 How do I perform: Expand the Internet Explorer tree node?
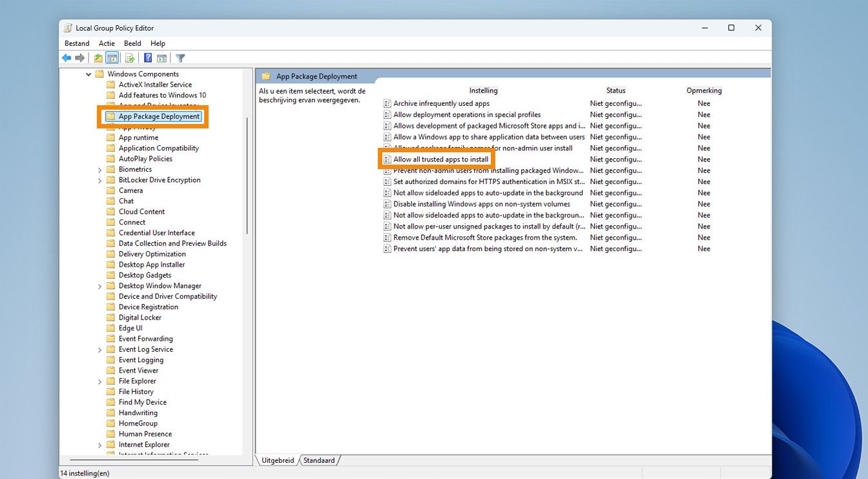[x=99, y=445]
